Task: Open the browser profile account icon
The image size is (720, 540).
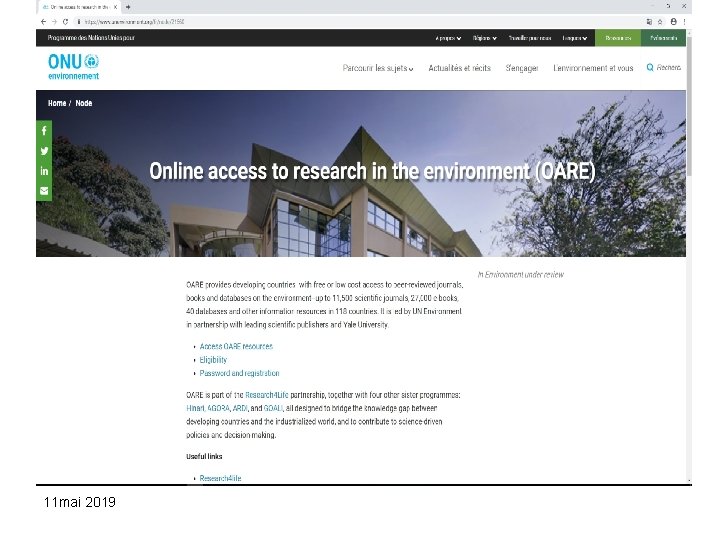Action: click(673, 22)
